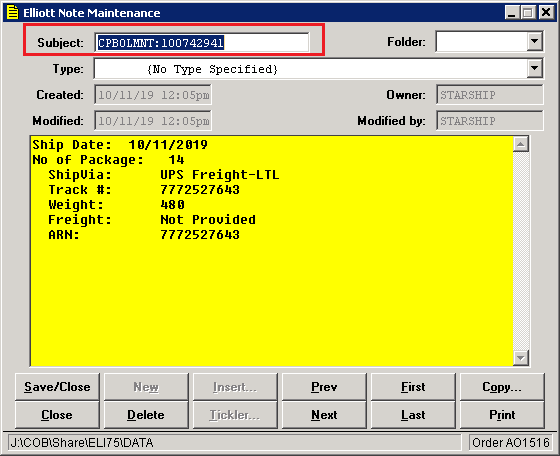560x456 pixels.
Task: Click the Close button beside Delete
Action: (57, 415)
